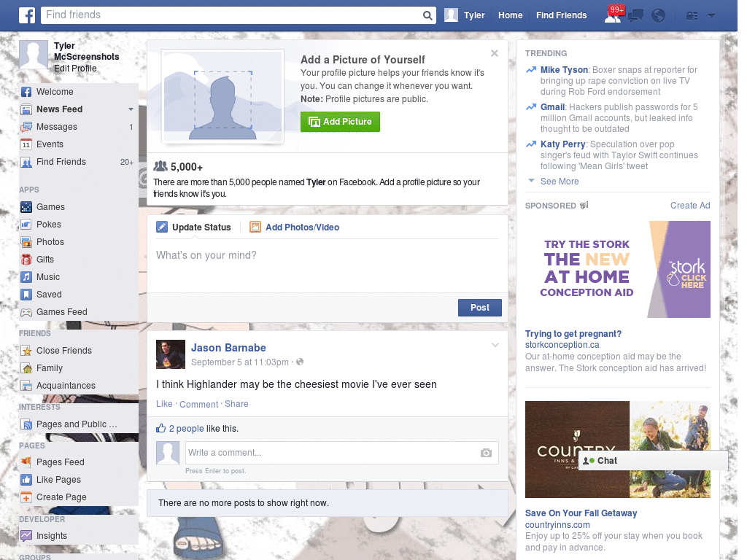Viewport: 747px width, 560px height.
Task: Open Close Friends list icon
Action: [26, 351]
